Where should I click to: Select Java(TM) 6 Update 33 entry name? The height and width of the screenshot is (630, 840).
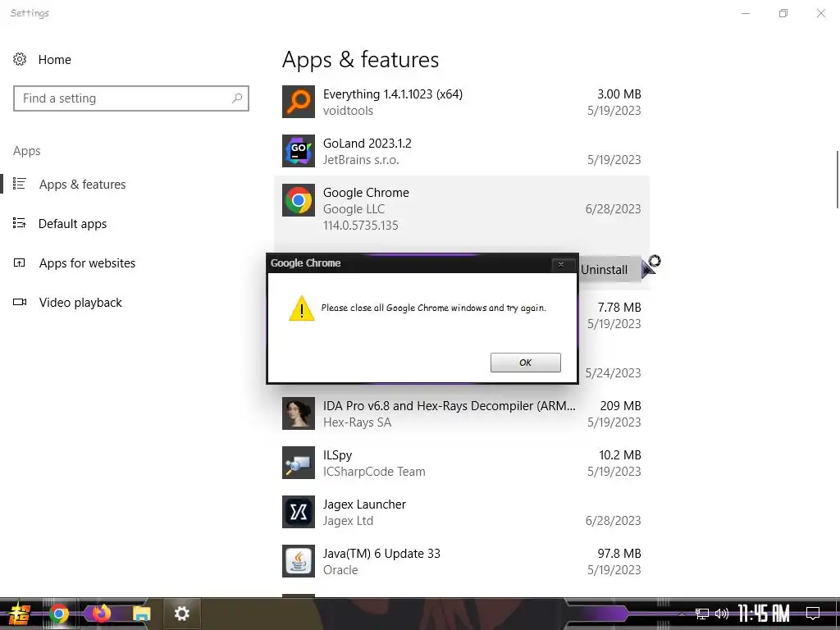click(381, 554)
